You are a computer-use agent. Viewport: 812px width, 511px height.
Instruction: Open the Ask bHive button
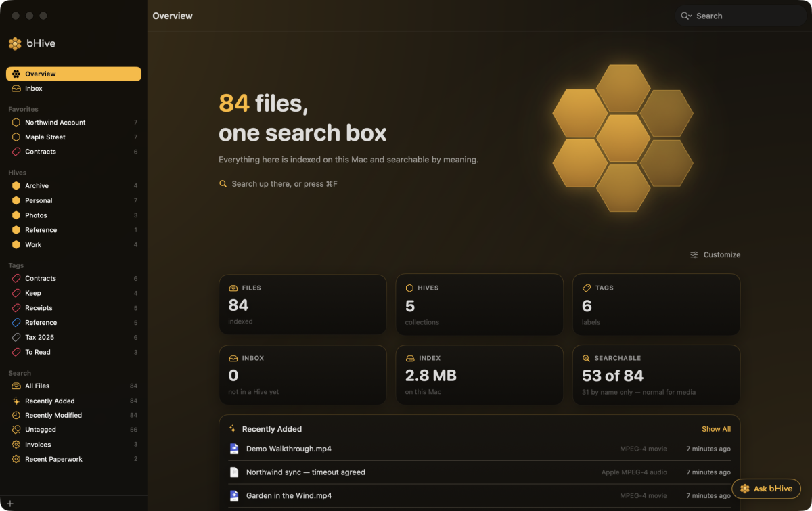click(x=766, y=489)
